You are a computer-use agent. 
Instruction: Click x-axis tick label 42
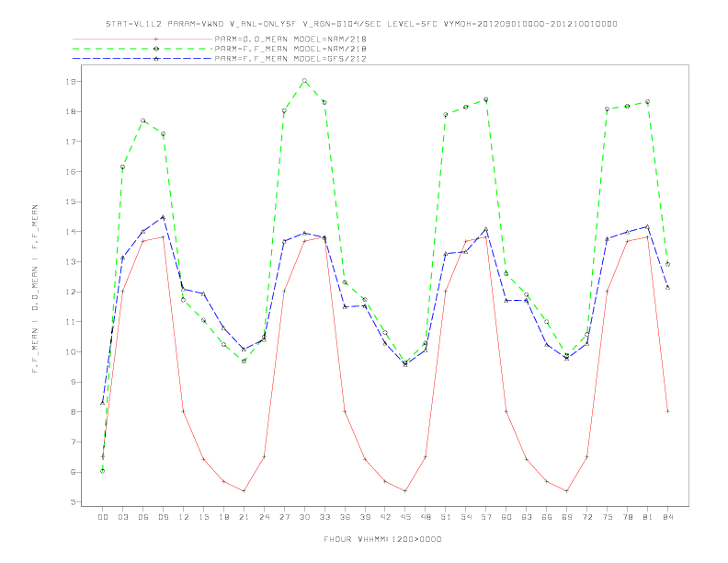tap(385, 517)
